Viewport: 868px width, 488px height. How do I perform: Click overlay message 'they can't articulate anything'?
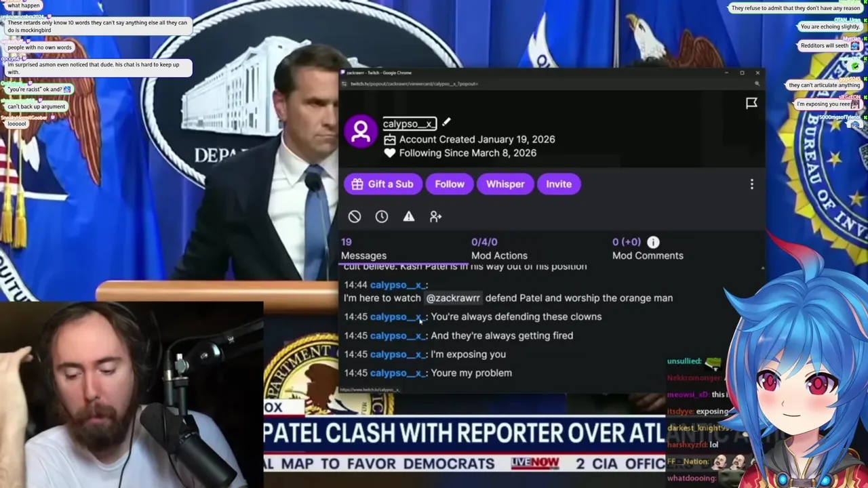click(x=824, y=85)
